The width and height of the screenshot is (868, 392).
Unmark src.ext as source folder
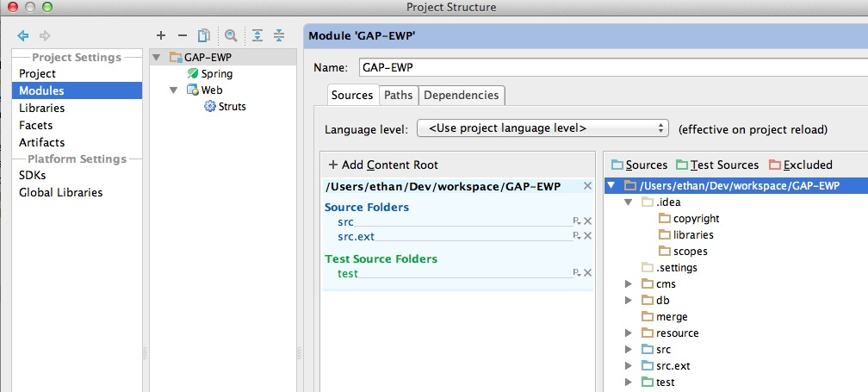pyautogui.click(x=588, y=236)
